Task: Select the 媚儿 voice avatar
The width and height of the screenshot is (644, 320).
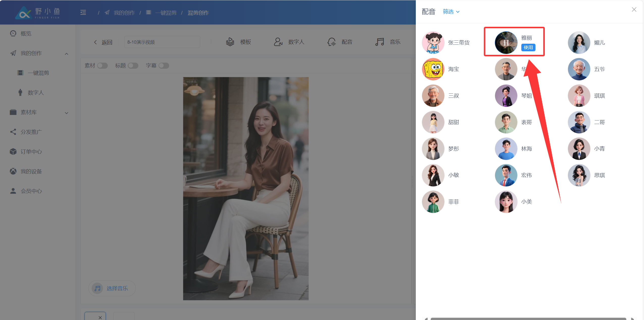Action: [x=579, y=43]
